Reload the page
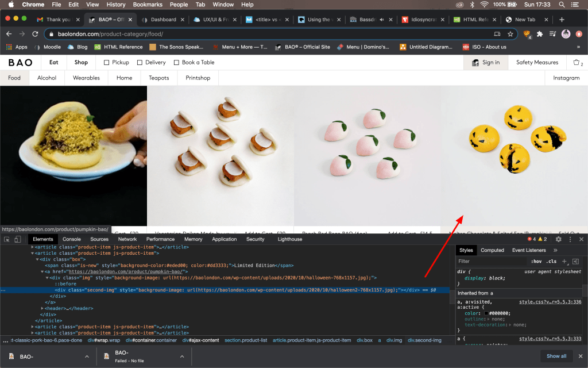Viewport: 588px width, 368px height. (34, 34)
